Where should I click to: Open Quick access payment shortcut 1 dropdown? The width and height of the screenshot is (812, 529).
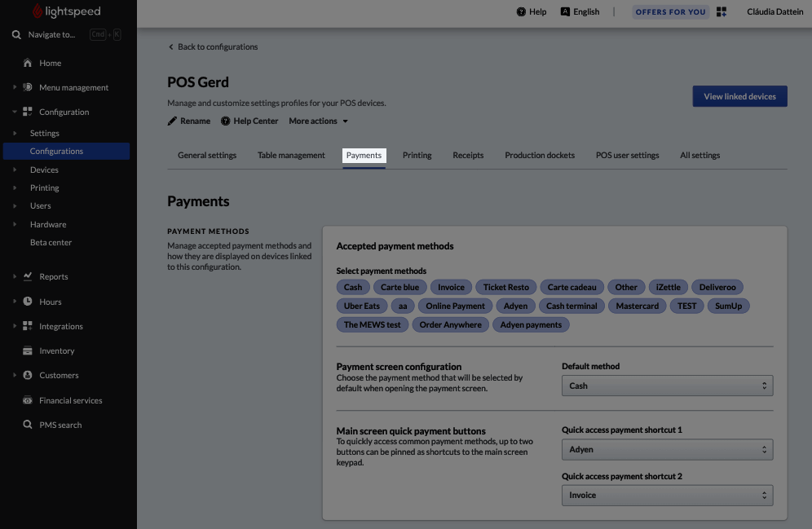667,449
